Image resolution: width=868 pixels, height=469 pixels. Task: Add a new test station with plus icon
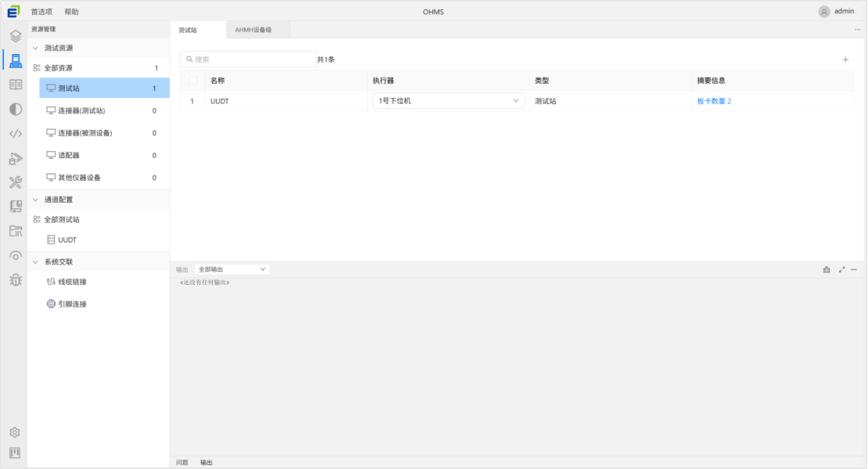845,60
